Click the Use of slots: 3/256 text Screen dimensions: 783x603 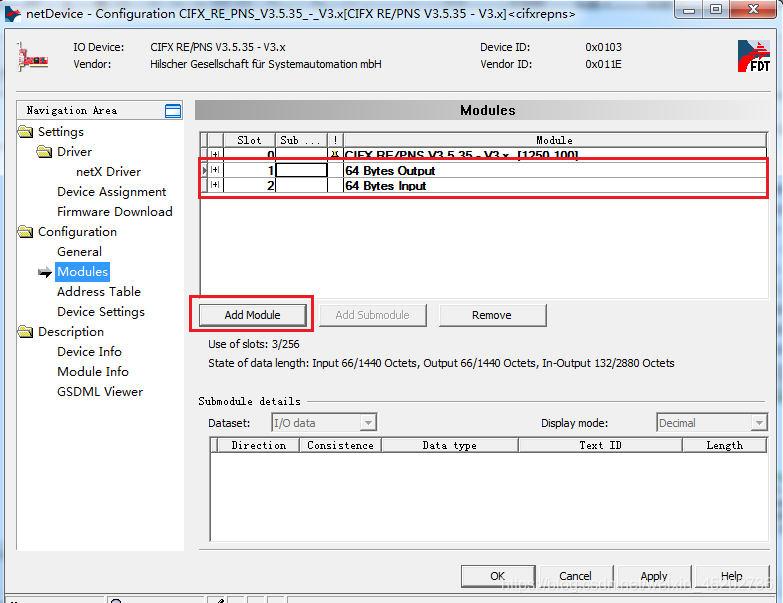tap(254, 344)
